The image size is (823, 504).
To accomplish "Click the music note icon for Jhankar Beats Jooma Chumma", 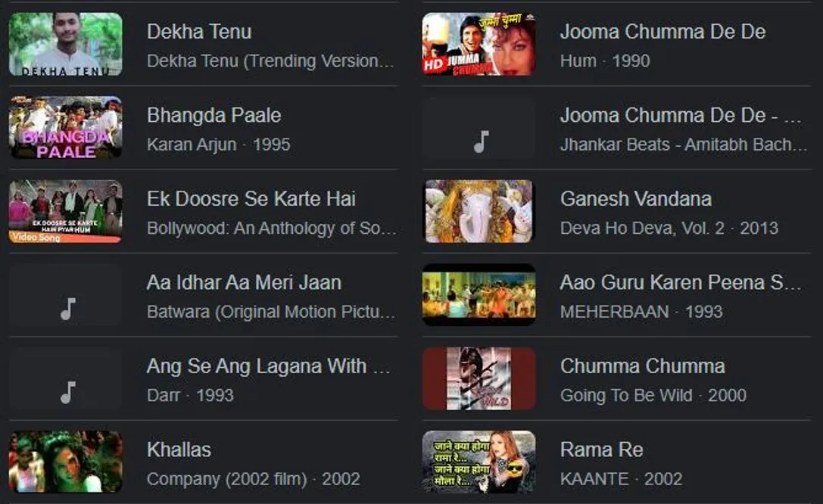I will click(481, 141).
